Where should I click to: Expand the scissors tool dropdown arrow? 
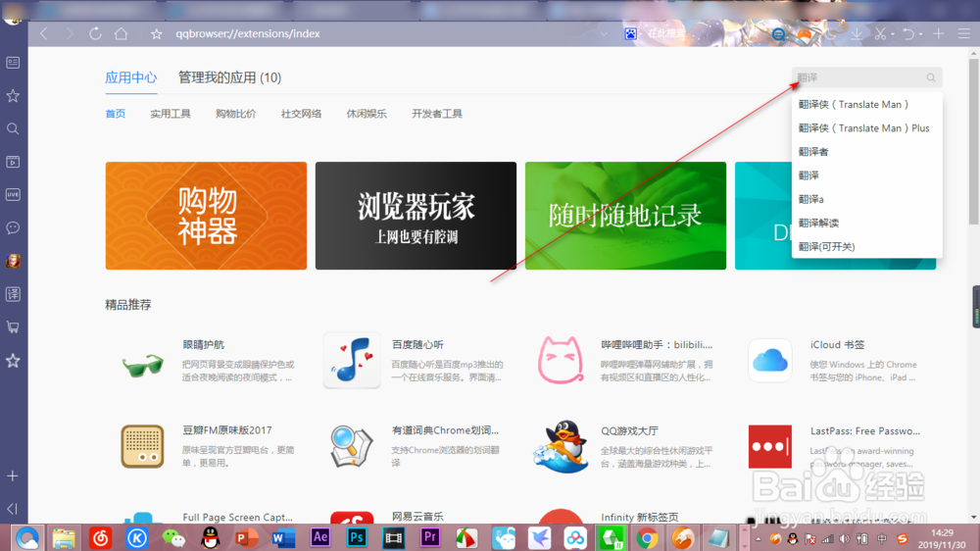893,34
